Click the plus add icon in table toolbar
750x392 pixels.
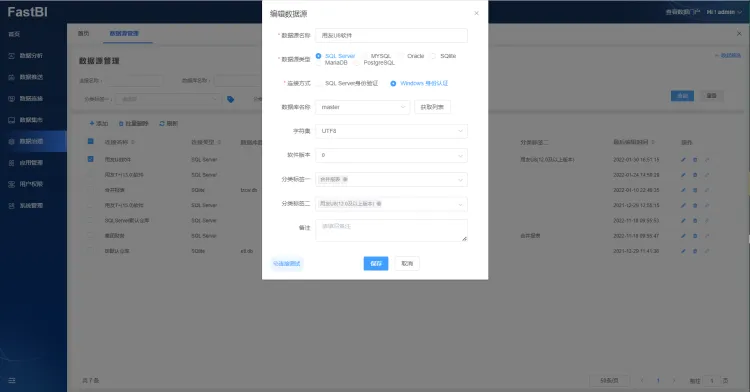(x=92, y=123)
